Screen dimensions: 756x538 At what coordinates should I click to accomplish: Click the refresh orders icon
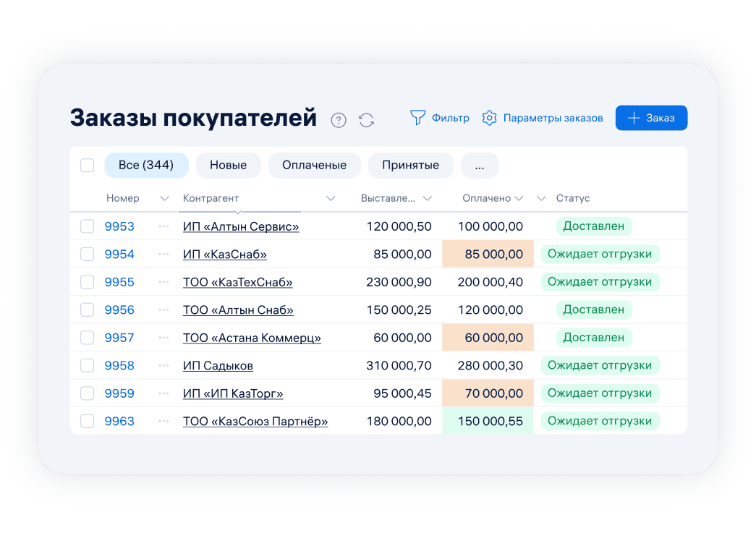coord(366,120)
